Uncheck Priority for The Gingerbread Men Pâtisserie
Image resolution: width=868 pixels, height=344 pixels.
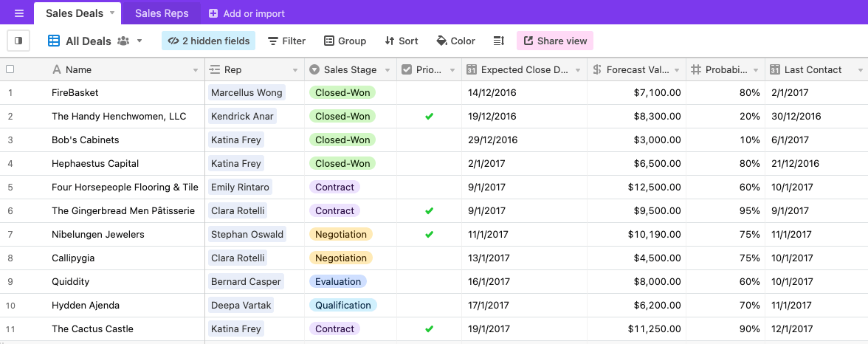click(x=429, y=211)
